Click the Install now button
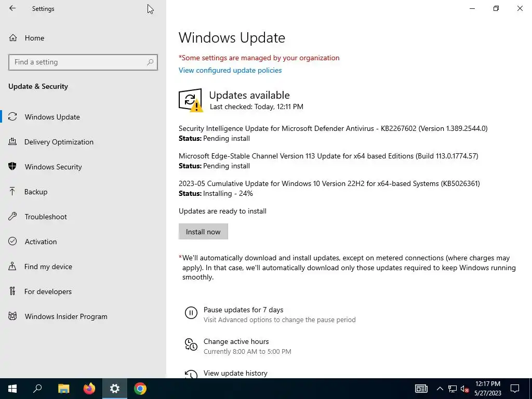The width and height of the screenshot is (532, 399). tap(203, 232)
